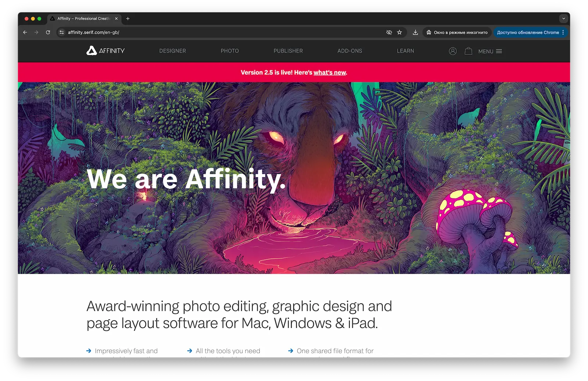The height and width of the screenshot is (381, 588).
Task: Click the Affinity logo in site header
Action: 105,51
